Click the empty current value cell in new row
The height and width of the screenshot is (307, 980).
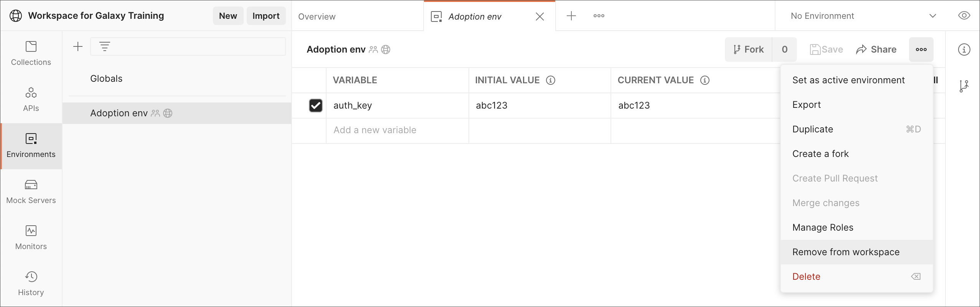coord(695,130)
